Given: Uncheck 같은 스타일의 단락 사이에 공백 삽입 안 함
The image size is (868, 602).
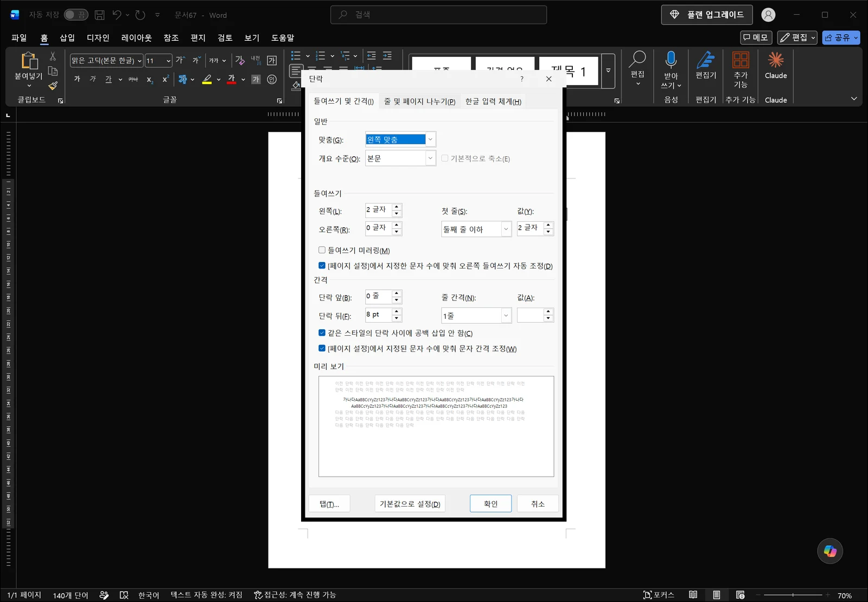Looking at the screenshot, I should coord(322,333).
